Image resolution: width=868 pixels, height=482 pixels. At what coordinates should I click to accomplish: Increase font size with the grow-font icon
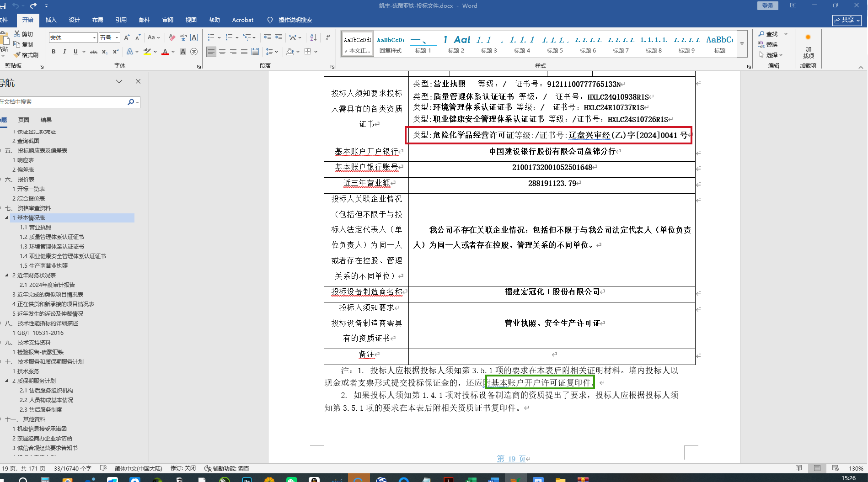point(127,37)
